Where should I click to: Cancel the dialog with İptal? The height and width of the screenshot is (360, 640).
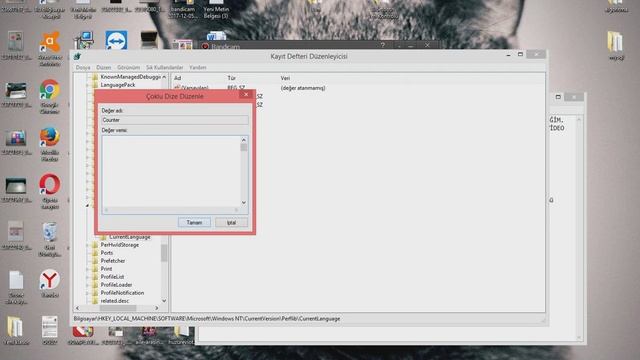coord(231,222)
